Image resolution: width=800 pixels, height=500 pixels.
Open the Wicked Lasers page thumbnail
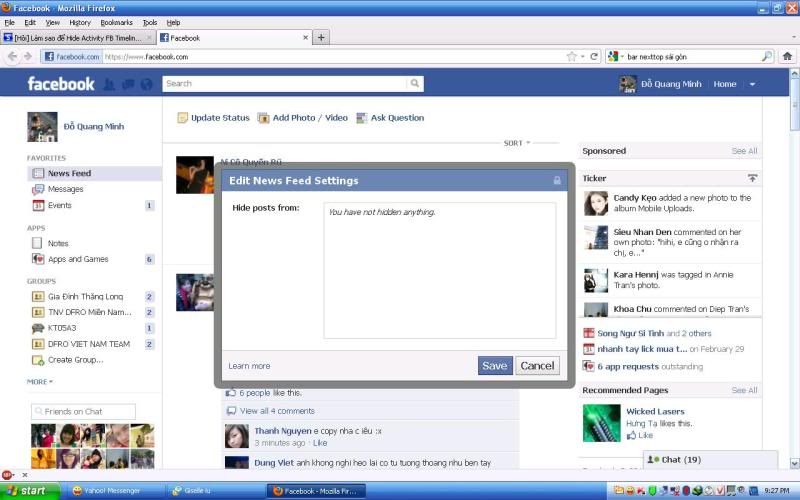coord(602,423)
